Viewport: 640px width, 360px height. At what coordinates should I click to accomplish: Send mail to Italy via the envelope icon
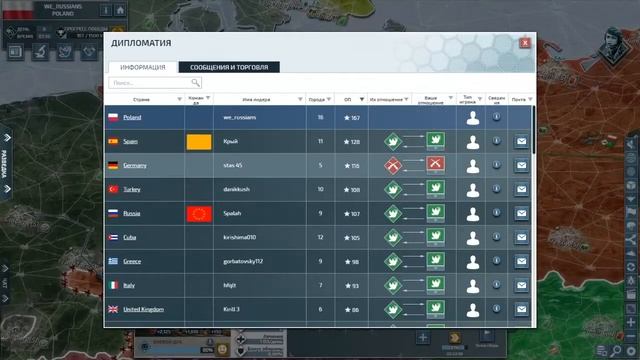pyautogui.click(x=521, y=285)
